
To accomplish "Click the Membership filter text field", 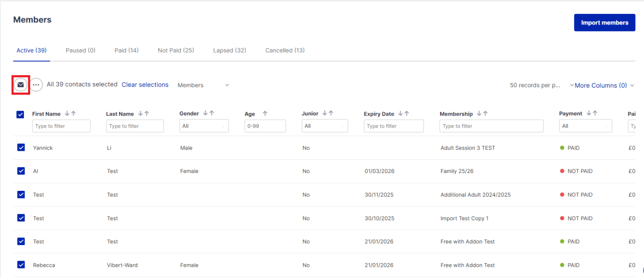I will [x=491, y=126].
